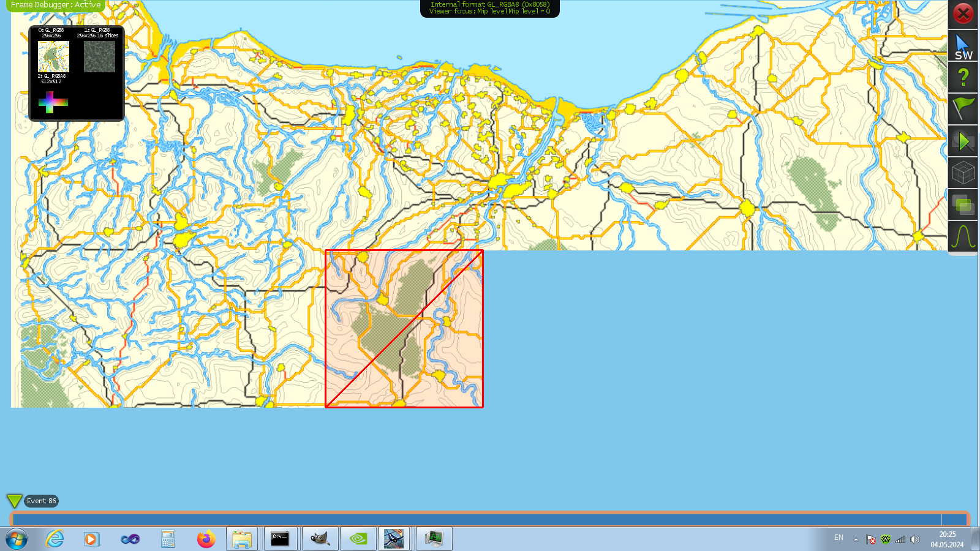
Task: Click the green play arrow magnifier icon
Action: [x=963, y=141]
